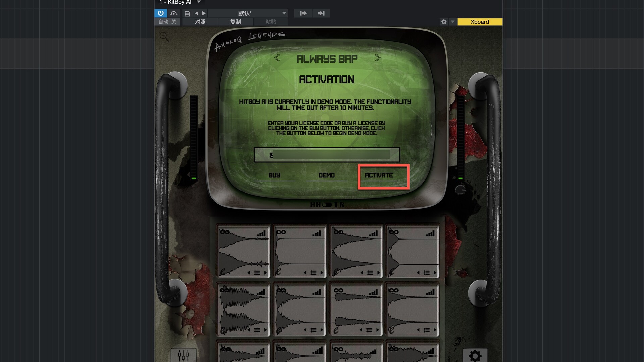The width and height of the screenshot is (644, 362).
Task: Toggle the sidechain icon next to power
Action: click(x=174, y=13)
